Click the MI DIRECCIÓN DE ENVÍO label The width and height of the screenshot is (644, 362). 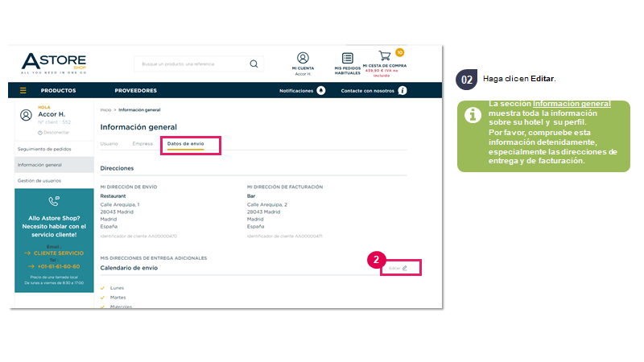129,187
